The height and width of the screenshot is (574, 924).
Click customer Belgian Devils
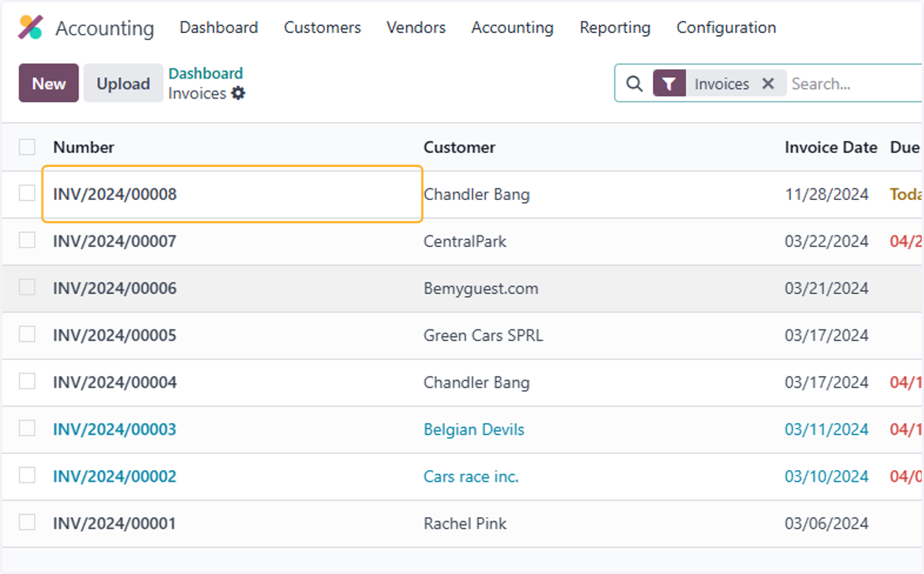[474, 429]
